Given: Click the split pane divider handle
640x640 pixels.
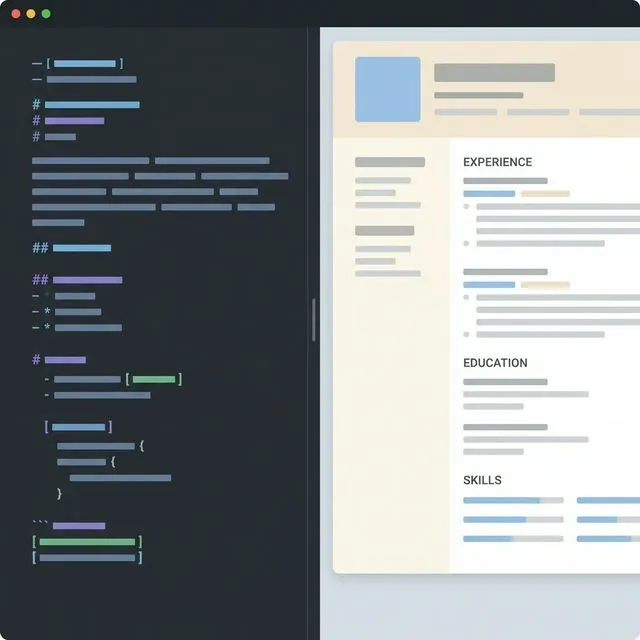Looking at the screenshot, I should point(314,320).
